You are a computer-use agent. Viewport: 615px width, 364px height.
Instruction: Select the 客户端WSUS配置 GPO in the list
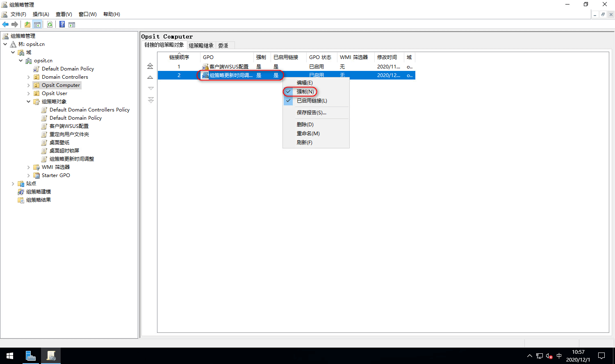[225, 66]
